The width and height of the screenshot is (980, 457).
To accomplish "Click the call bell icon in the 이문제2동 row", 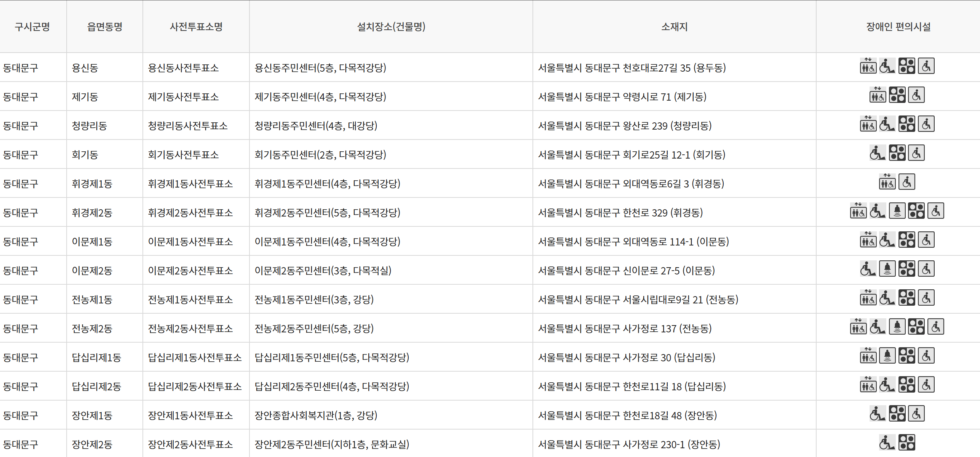I will point(887,269).
